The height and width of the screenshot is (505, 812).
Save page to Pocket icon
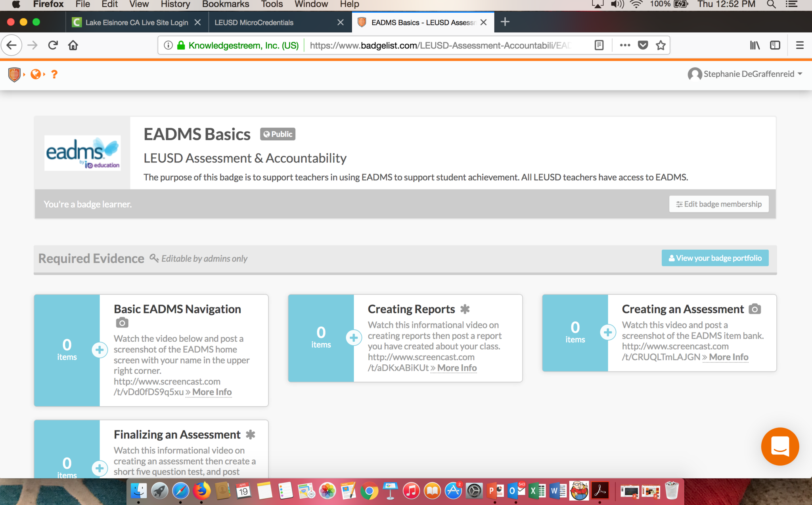[x=643, y=45]
